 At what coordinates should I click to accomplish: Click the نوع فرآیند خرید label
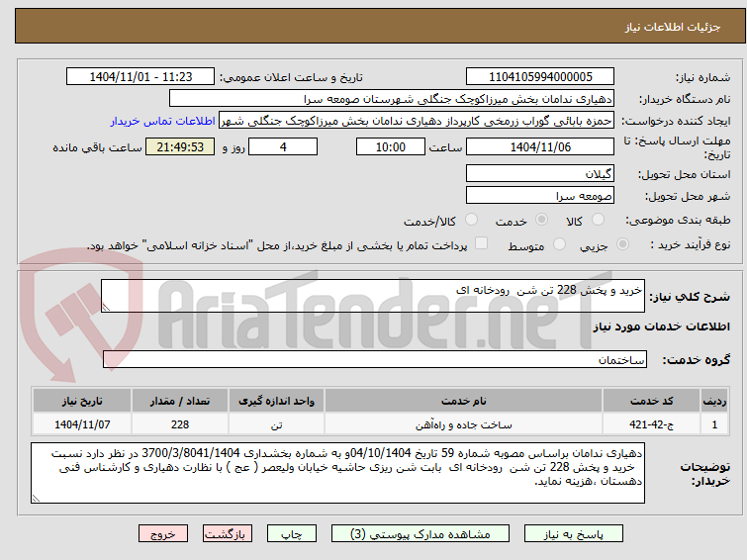coord(691,244)
